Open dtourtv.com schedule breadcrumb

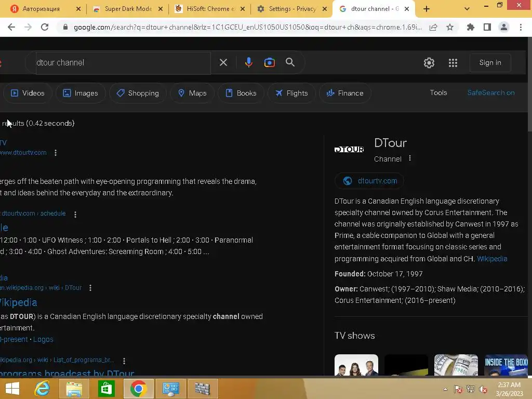point(33,214)
